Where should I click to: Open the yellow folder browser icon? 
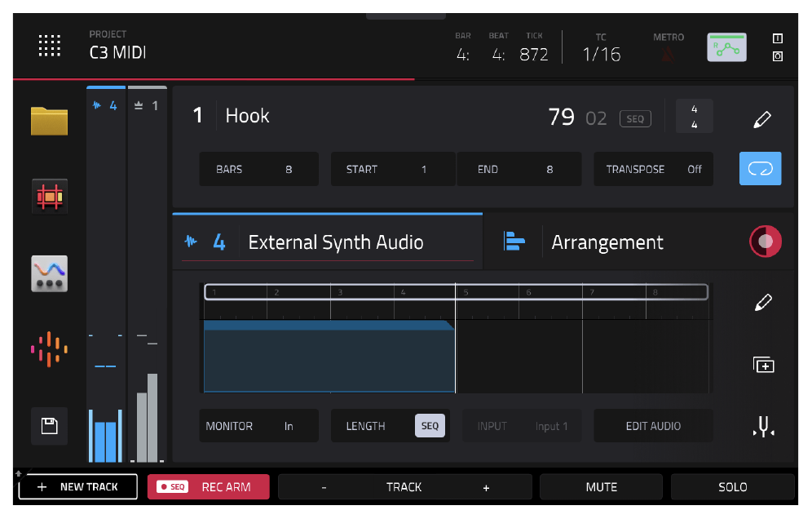(49, 121)
